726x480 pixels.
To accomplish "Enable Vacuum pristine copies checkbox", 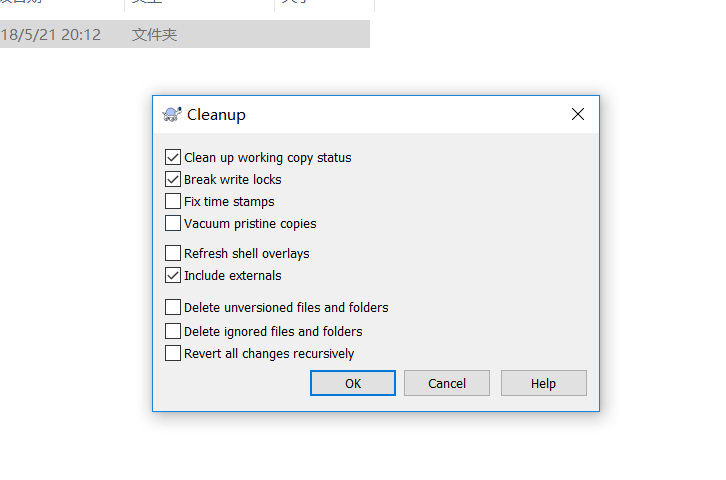I will [173, 223].
